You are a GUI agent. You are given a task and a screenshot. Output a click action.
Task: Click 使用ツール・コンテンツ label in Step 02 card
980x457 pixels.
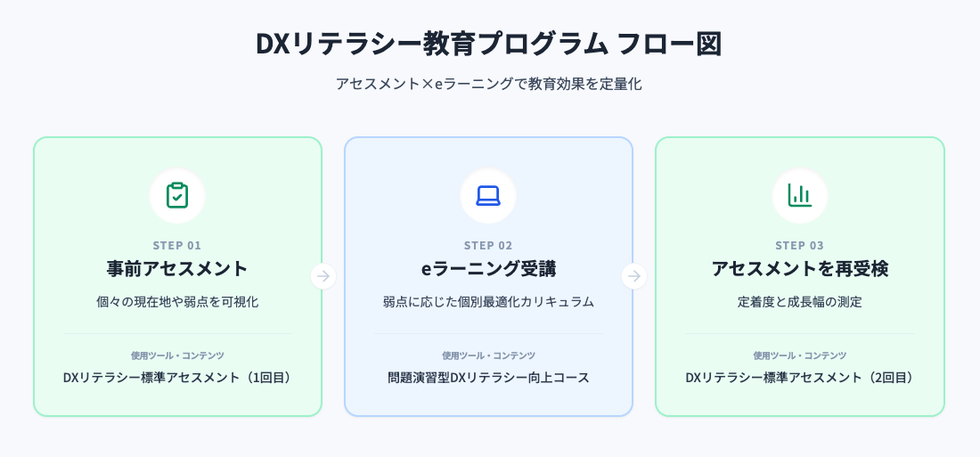(488, 355)
